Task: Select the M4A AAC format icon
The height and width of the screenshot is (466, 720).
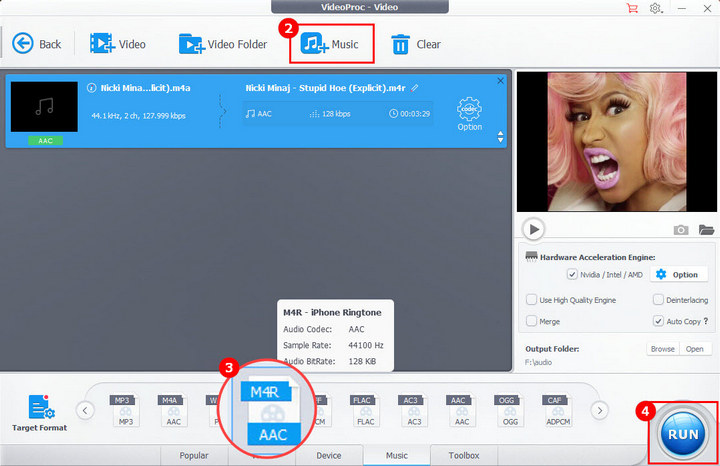Action: [173, 410]
